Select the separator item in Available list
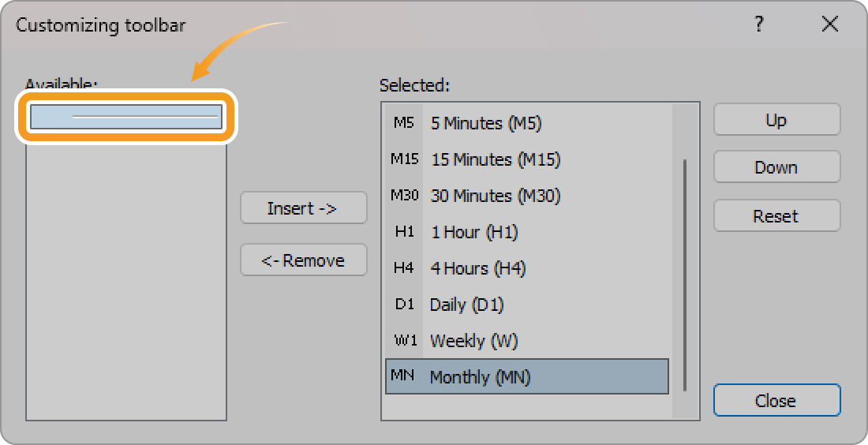This screenshot has height=445, width=868. [x=126, y=117]
